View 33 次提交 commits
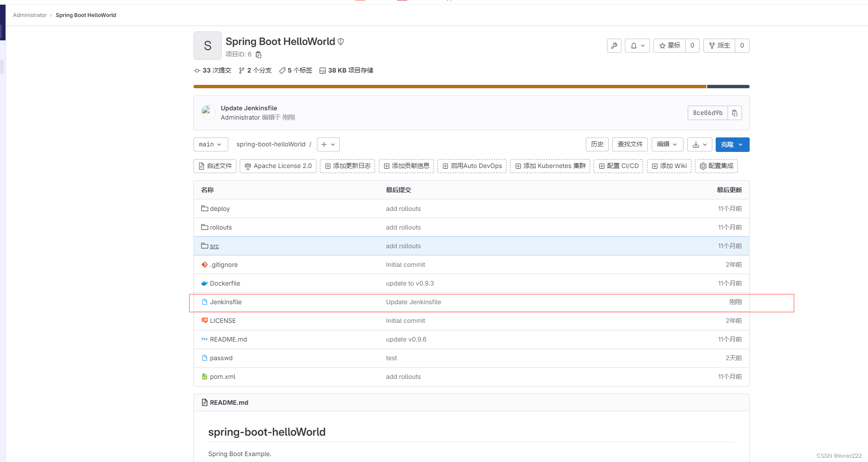The image size is (868, 462). [213, 70]
